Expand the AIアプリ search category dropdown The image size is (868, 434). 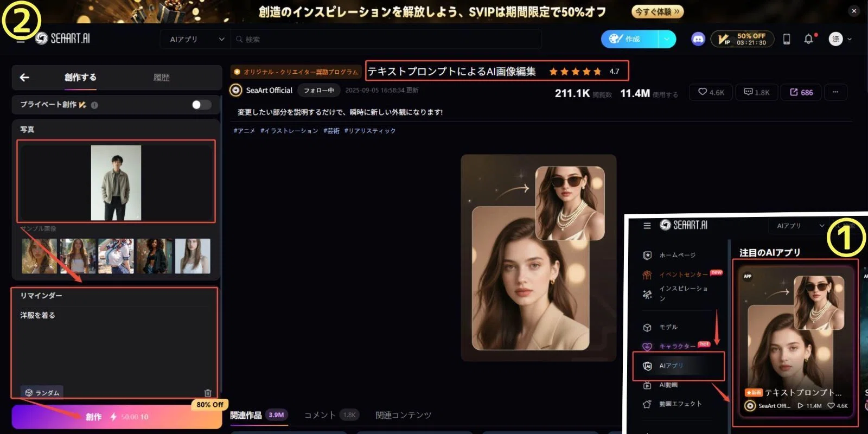pos(196,39)
